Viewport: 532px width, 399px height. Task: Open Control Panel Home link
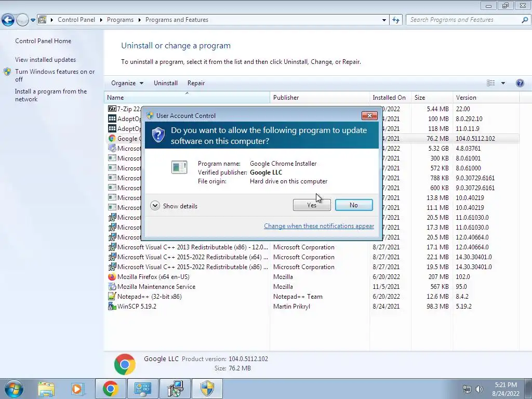(43, 41)
